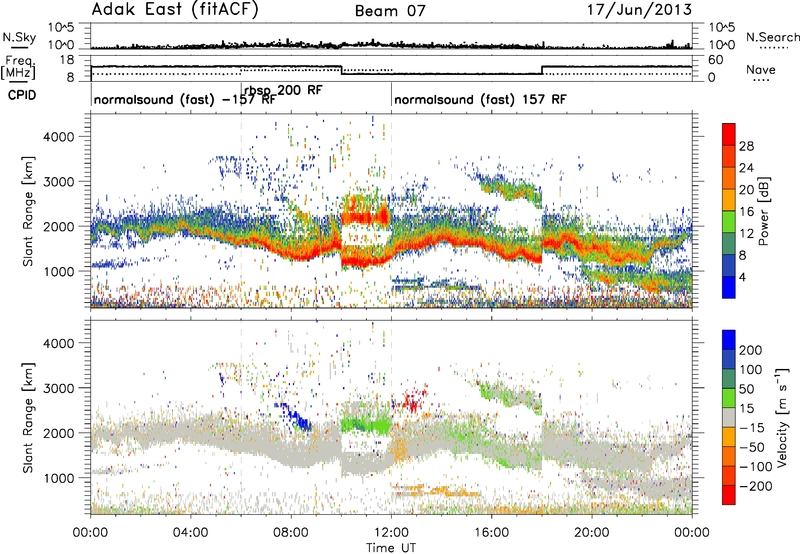Click the 'Freq. [MHz]' axis label

[18, 67]
